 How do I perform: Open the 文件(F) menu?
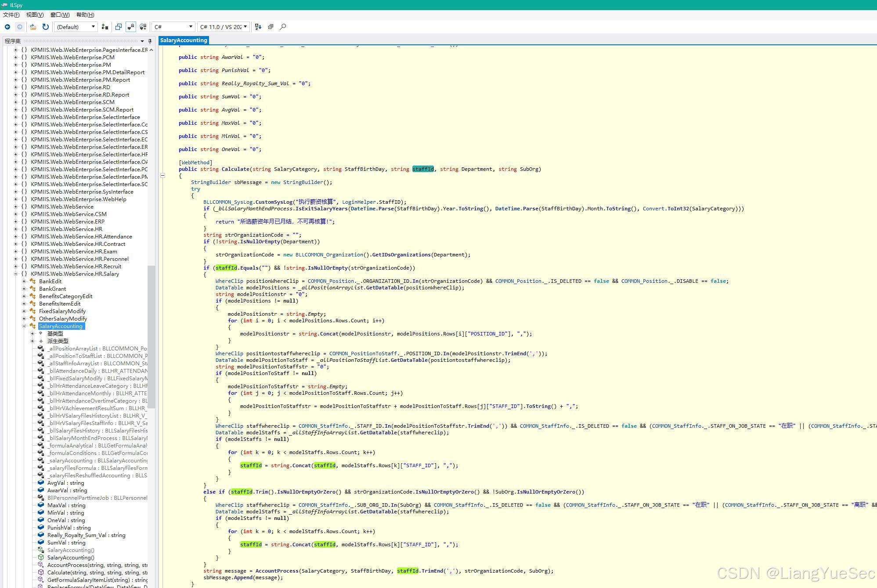click(x=11, y=15)
